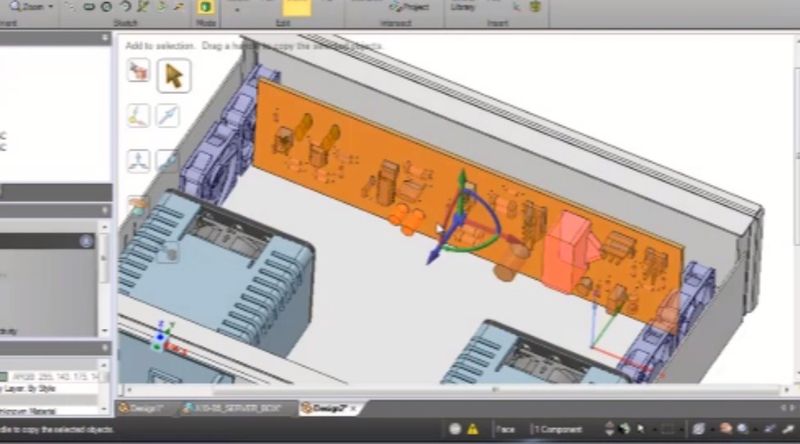Click the anchor tool guide with yellow dot
Image resolution: width=800 pixels, height=444 pixels.
pyautogui.click(x=138, y=115)
